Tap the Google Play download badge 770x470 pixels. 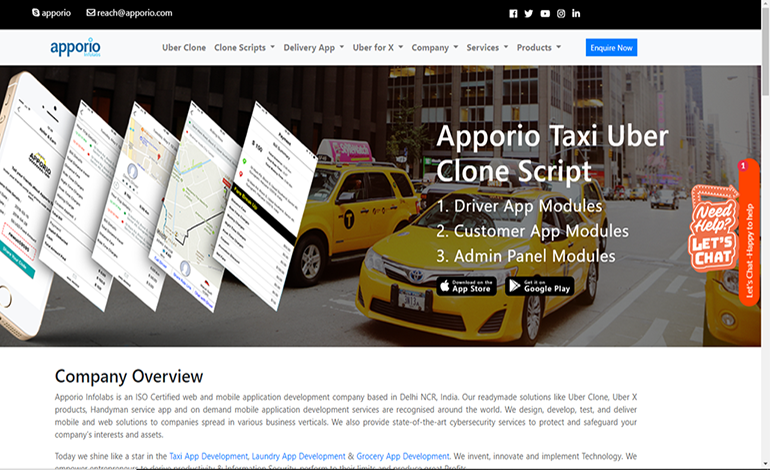click(x=540, y=286)
